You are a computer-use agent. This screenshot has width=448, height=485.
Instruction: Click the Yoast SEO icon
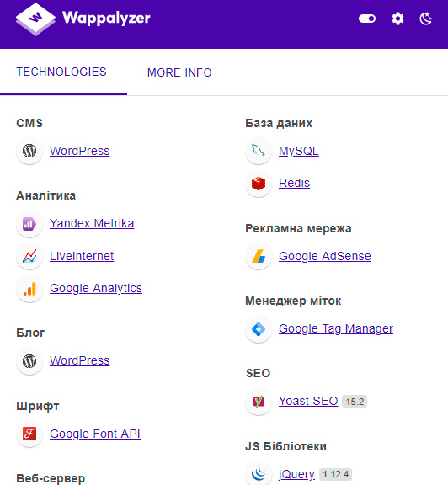coord(259,402)
